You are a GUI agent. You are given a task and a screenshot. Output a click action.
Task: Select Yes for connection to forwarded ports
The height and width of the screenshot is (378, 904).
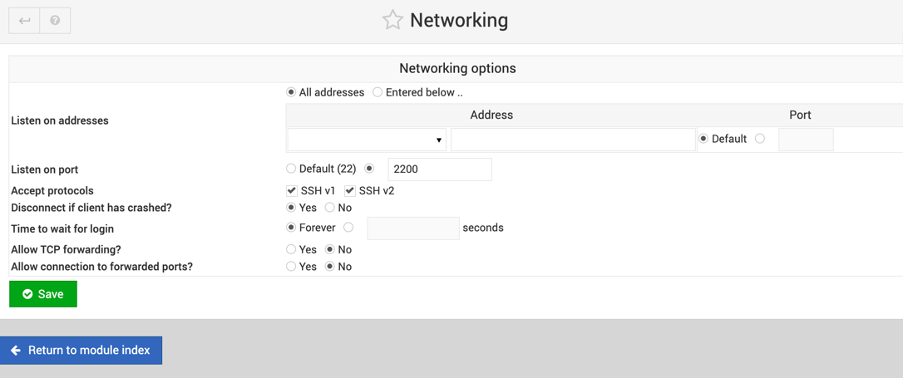[x=291, y=267]
